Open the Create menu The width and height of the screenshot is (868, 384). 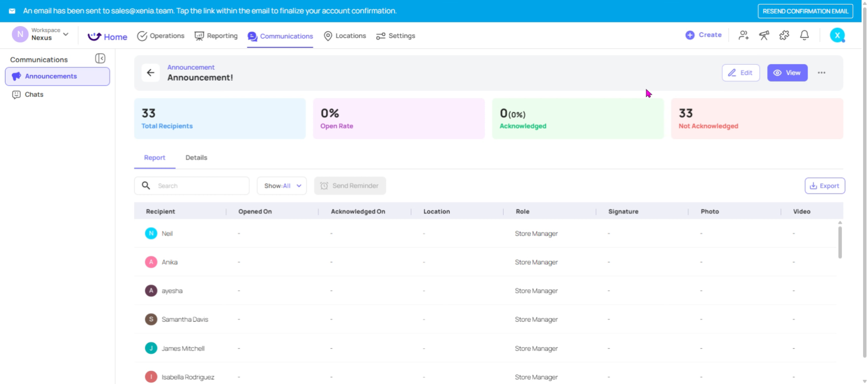tap(703, 35)
